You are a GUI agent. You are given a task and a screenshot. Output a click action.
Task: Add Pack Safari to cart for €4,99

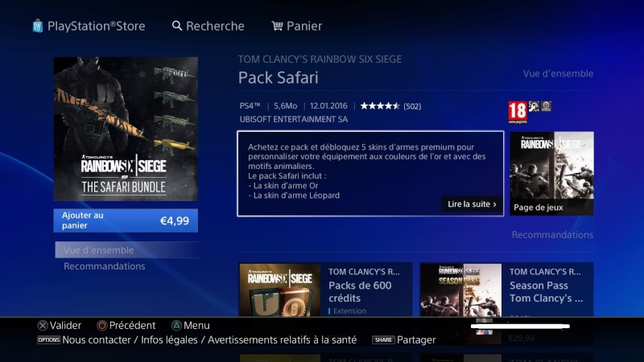pos(126,220)
